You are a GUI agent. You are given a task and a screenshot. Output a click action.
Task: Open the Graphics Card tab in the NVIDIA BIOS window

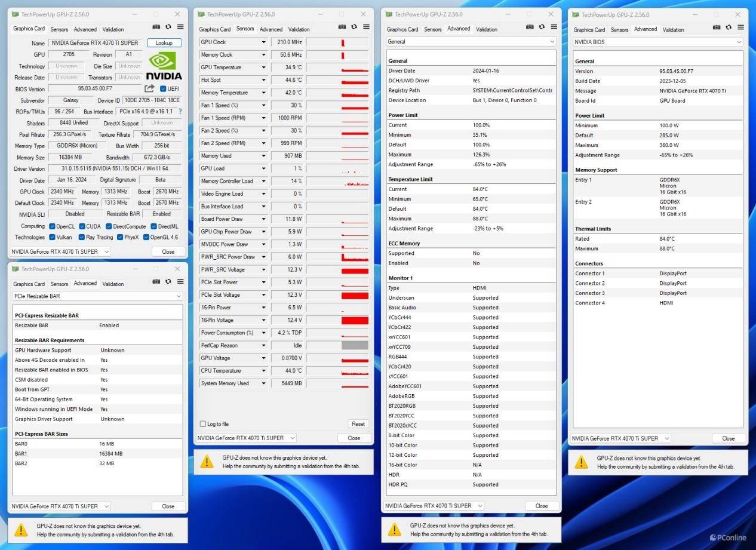589,30
